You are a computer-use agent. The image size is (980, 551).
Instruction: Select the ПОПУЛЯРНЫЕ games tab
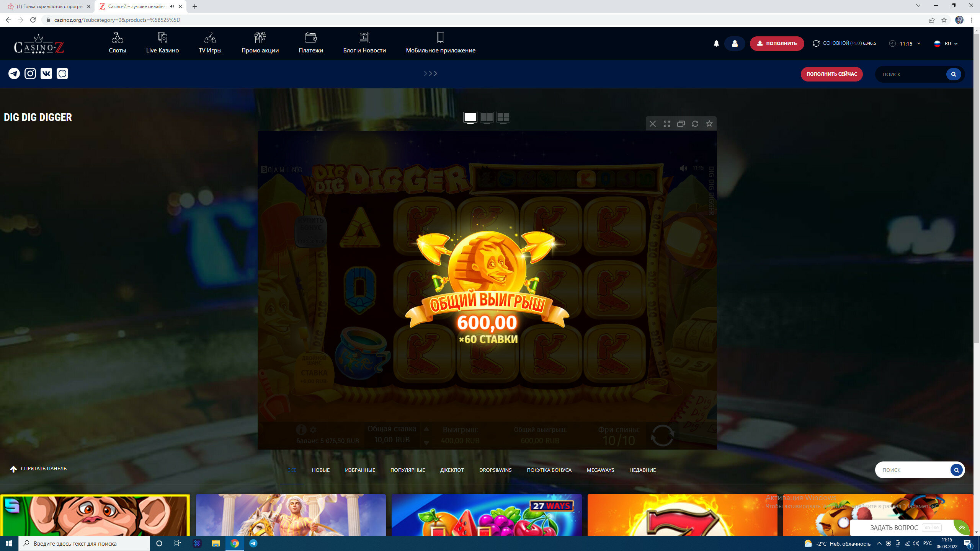tap(407, 470)
